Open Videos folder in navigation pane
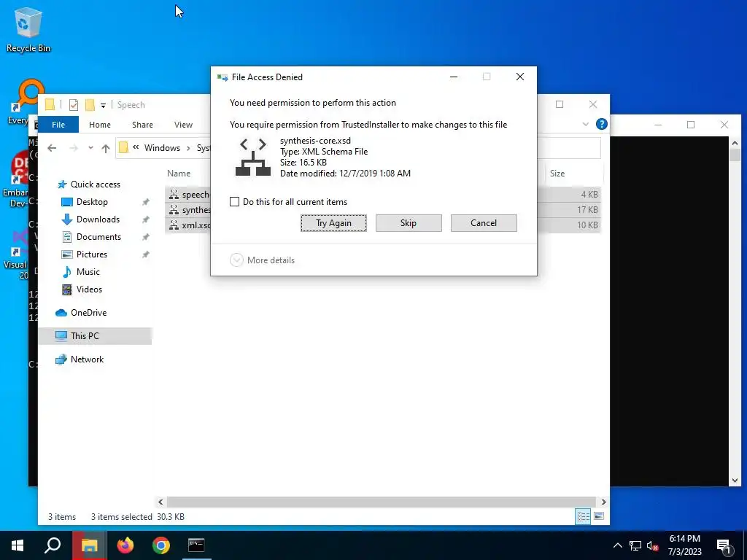 pos(89,289)
